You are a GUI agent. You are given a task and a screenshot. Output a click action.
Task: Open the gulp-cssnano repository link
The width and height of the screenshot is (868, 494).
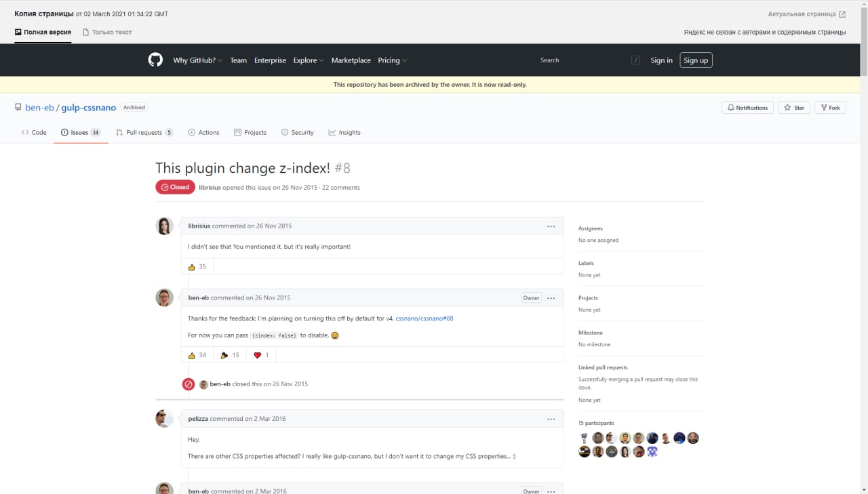point(89,108)
